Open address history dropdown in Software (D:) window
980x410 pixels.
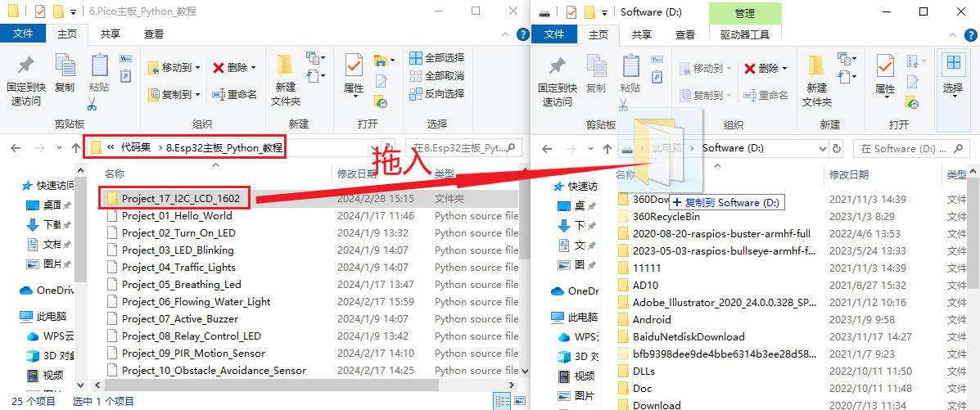823,149
